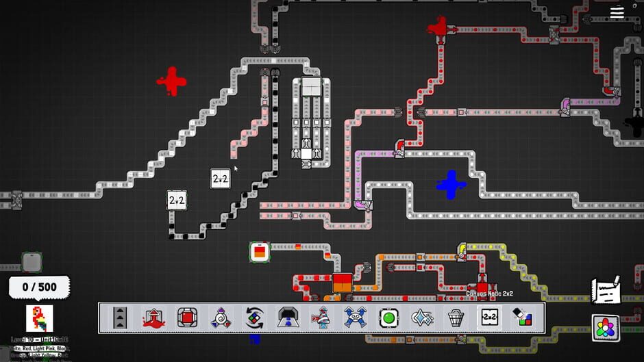Select the 2x2 canvas node tool
Screen dimensions: 644x362
pos(489,318)
